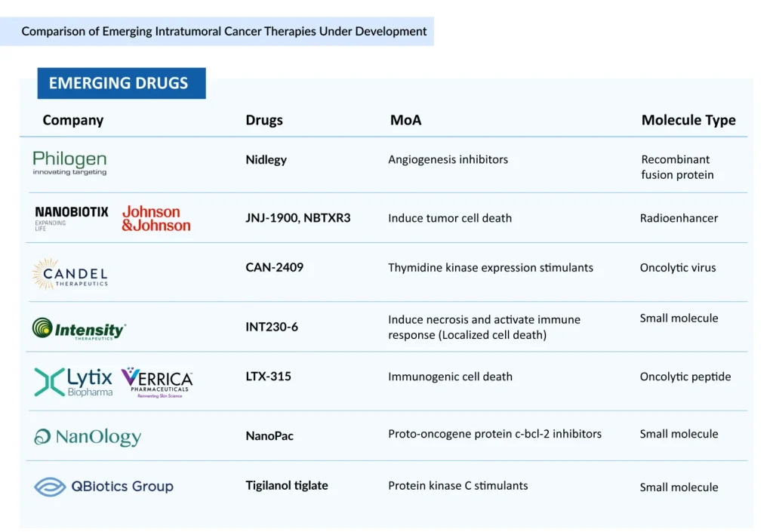
Task: Click 'Induce tumor cell death' MoA cell
Action: point(450,218)
